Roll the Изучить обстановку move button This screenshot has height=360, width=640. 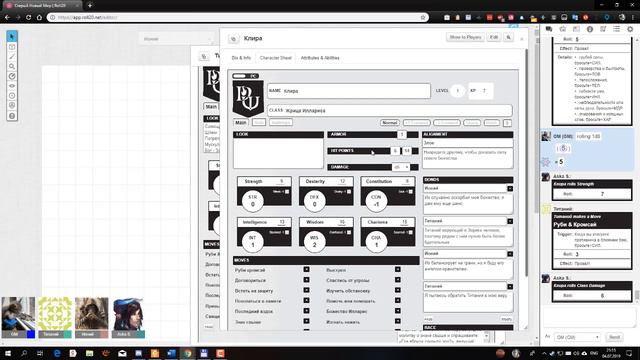point(398,290)
